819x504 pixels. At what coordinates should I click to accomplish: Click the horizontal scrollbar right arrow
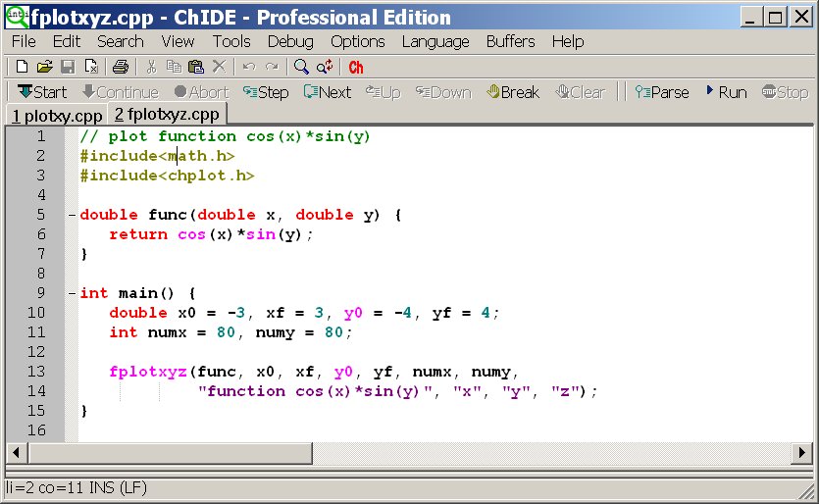tap(801, 452)
